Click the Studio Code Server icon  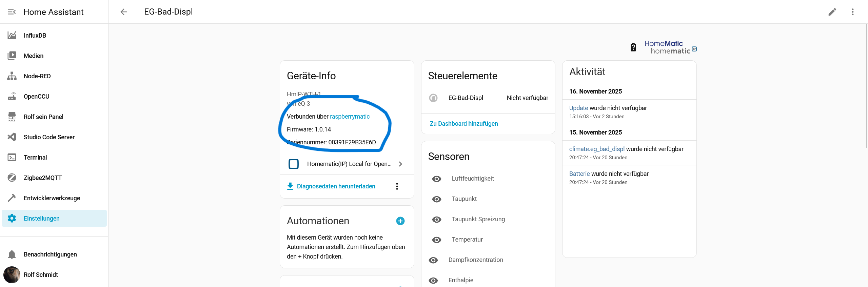[12, 137]
